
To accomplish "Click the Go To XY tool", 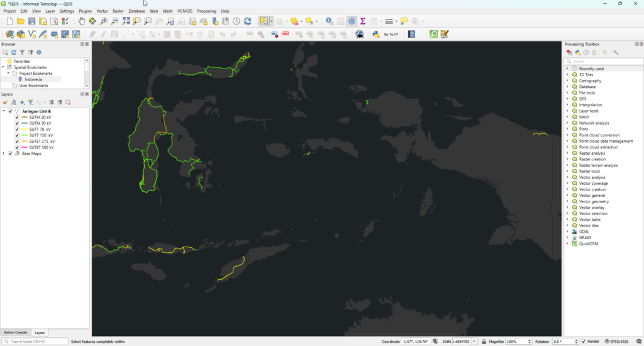I will click(x=391, y=34).
